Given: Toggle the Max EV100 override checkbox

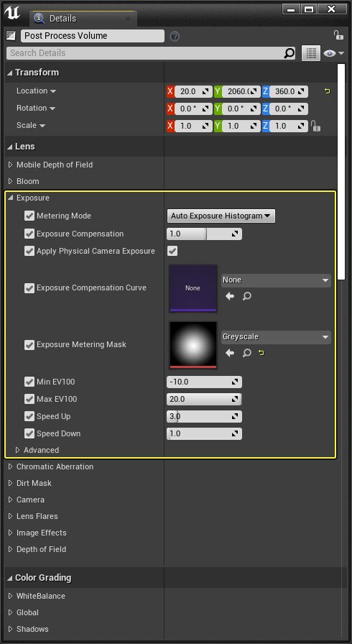Looking at the screenshot, I should [x=29, y=399].
